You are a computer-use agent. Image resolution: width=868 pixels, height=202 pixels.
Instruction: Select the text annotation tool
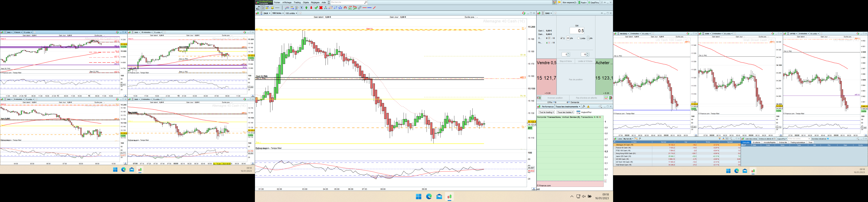point(302,8)
